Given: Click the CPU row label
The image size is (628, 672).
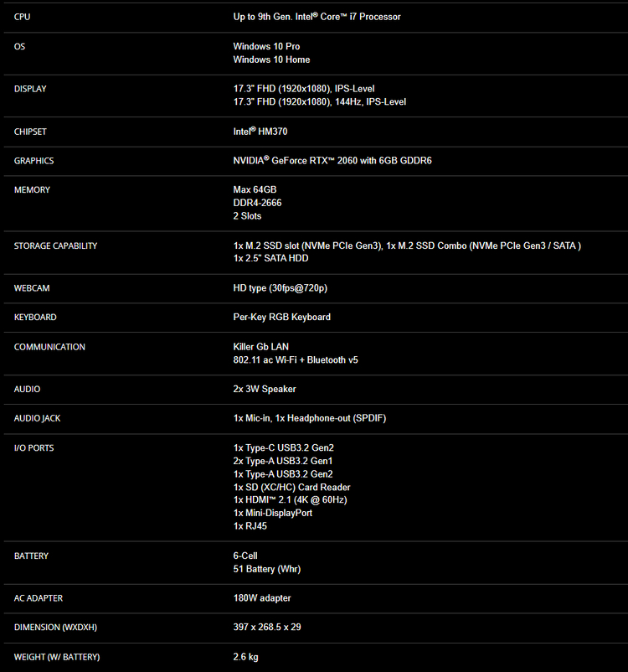Looking at the screenshot, I should coord(23,17).
